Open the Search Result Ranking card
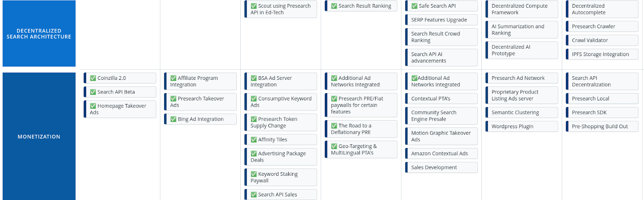The width and height of the screenshot is (644, 200). click(x=361, y=6)
